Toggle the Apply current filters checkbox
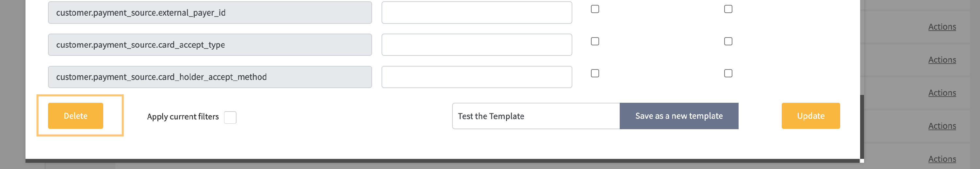Viewport: 980px width, 169px height. [230, 117]
